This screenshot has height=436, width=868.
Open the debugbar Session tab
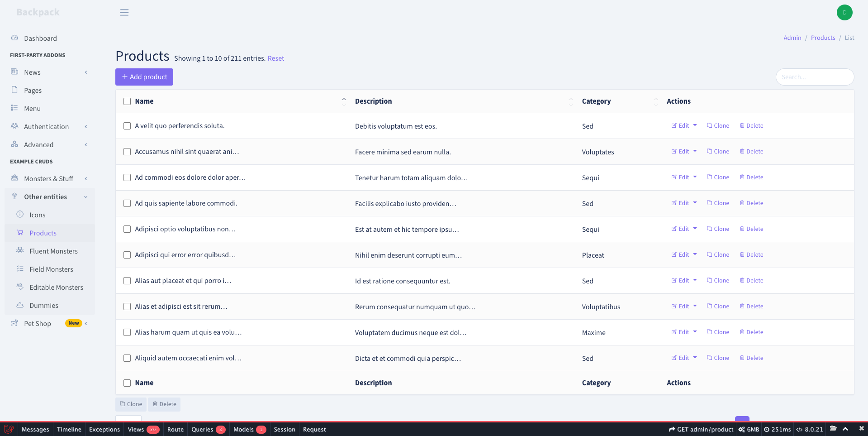[285, 429]
